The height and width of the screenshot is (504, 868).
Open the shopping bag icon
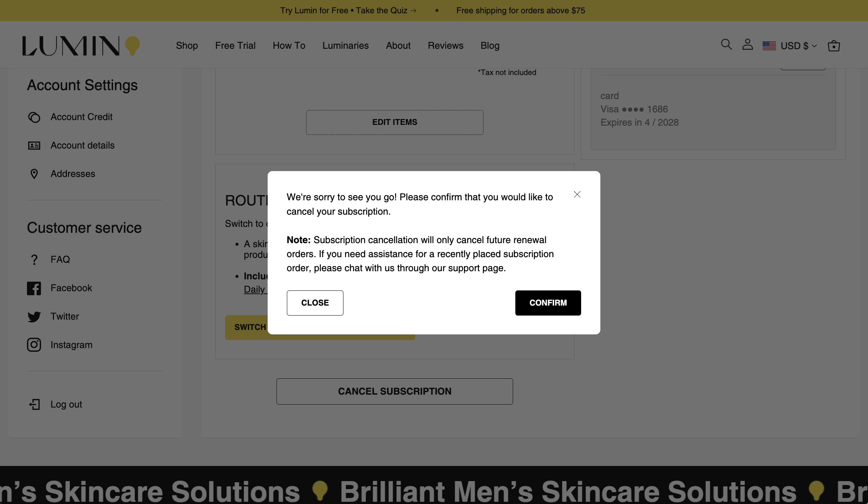pyautogui.click(x=834, y=46)
